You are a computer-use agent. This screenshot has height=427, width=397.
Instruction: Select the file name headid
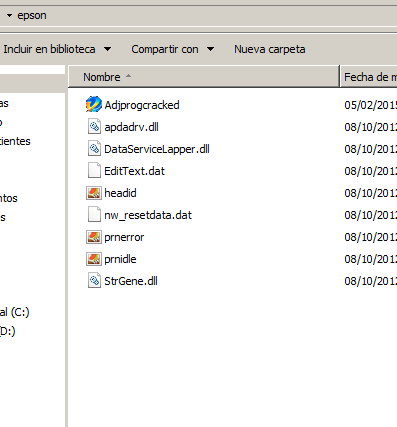[x=120, y=193]
